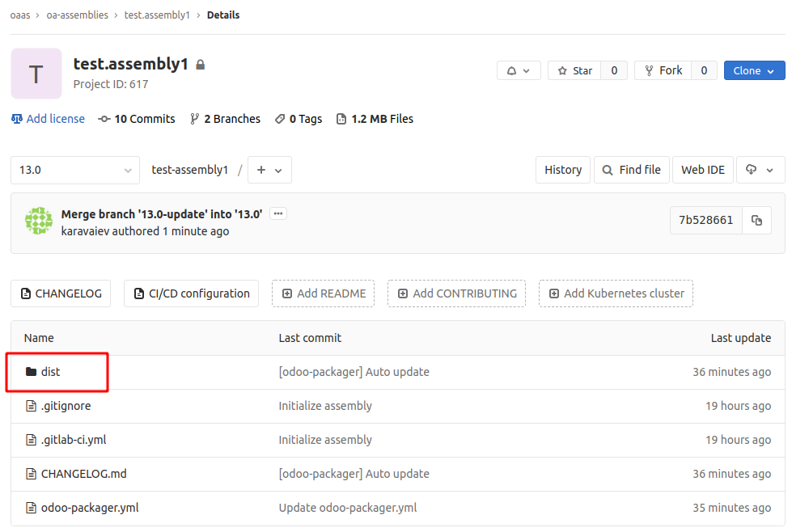Open the .gitlab-ci.yml file
The image size is (792, 532).
pos(74,440)
